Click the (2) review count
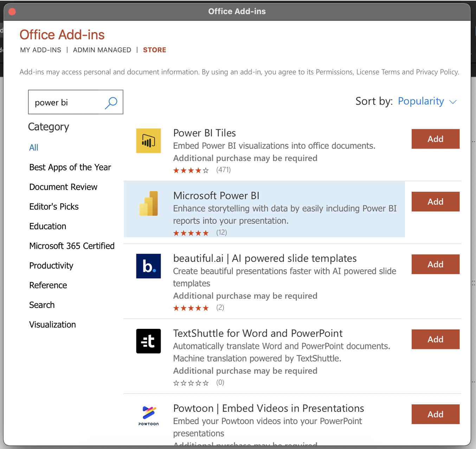 point(220,308)
